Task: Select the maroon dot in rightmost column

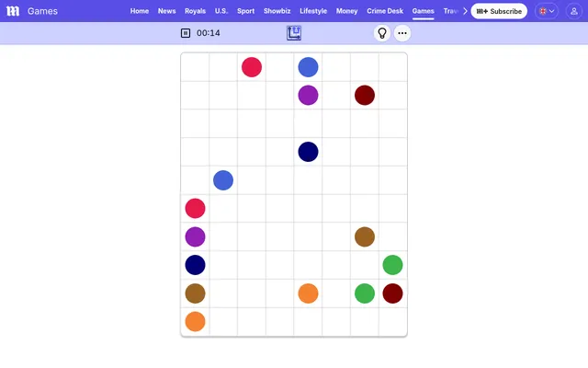Action: (x=392, y=293)
